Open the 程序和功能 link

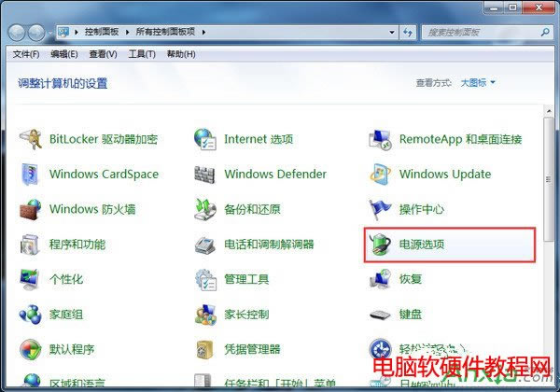coord(77,245)
